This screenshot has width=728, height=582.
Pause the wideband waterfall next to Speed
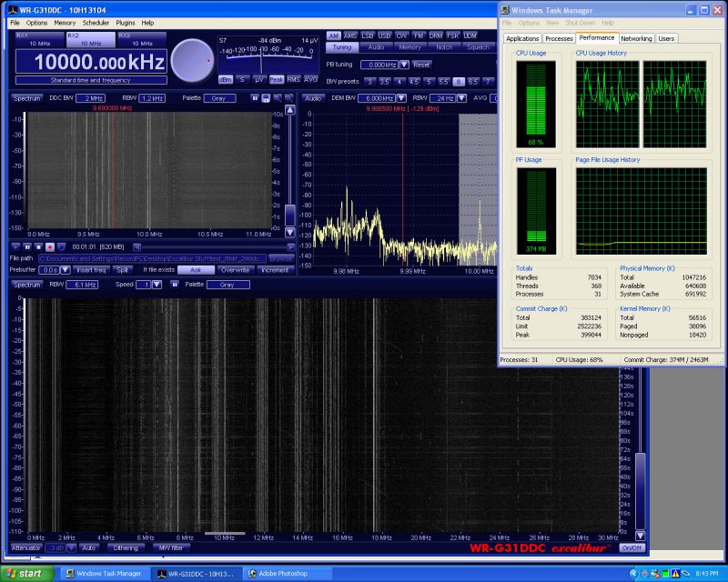pyautogui.click(x=175, y=285)
